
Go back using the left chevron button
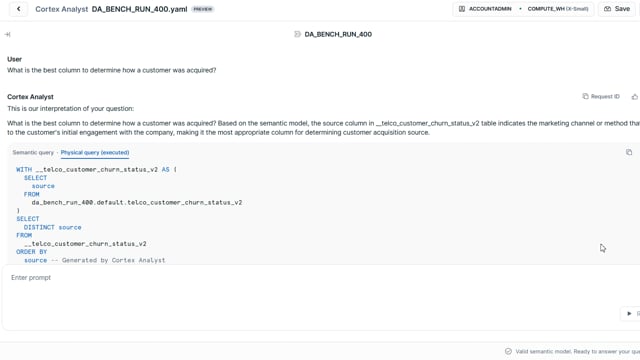point(18,9)
